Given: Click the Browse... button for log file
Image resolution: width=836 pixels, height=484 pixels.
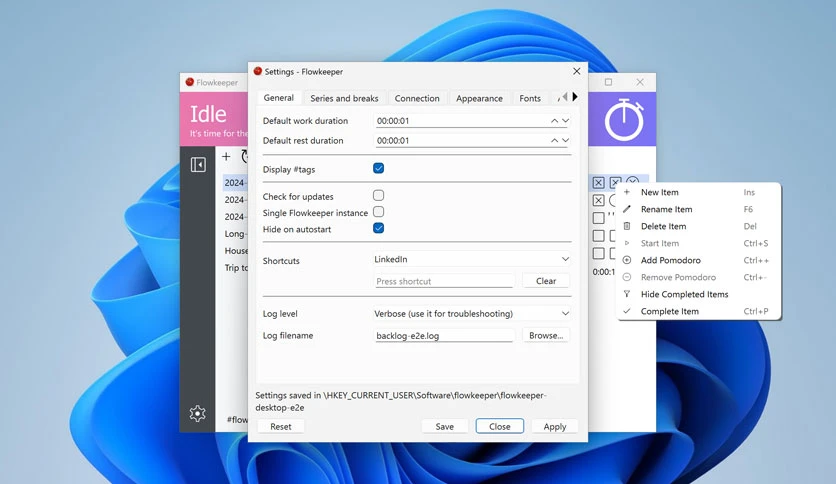Looking at the screenshot, I should coord(545,335).
